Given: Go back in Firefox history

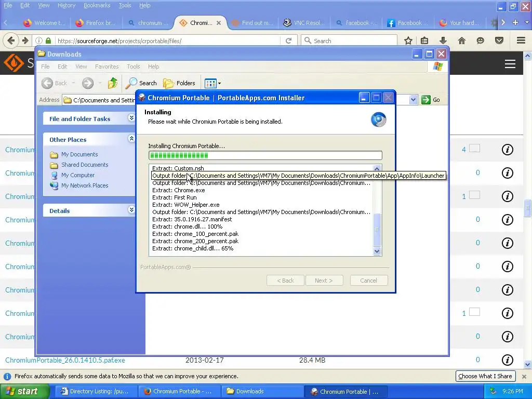Looking at the screenshot, I should click(x=11, y=41).
